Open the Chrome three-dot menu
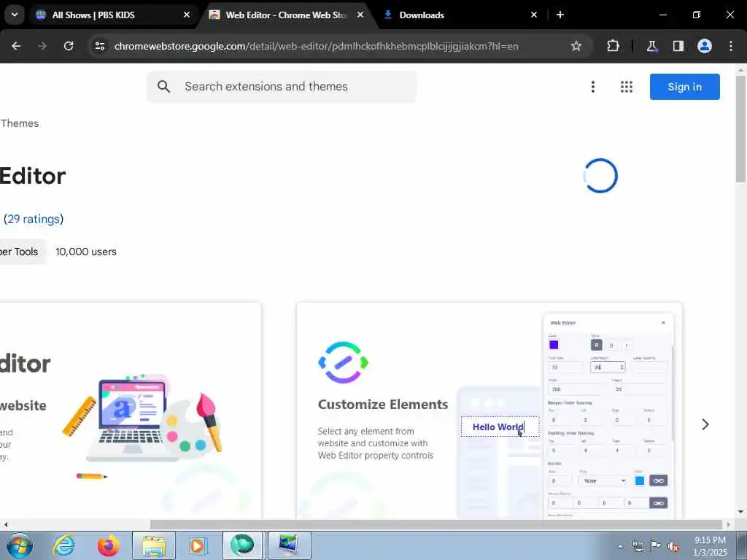This screenshot has height=560, width=747. [x=731, y=46]
